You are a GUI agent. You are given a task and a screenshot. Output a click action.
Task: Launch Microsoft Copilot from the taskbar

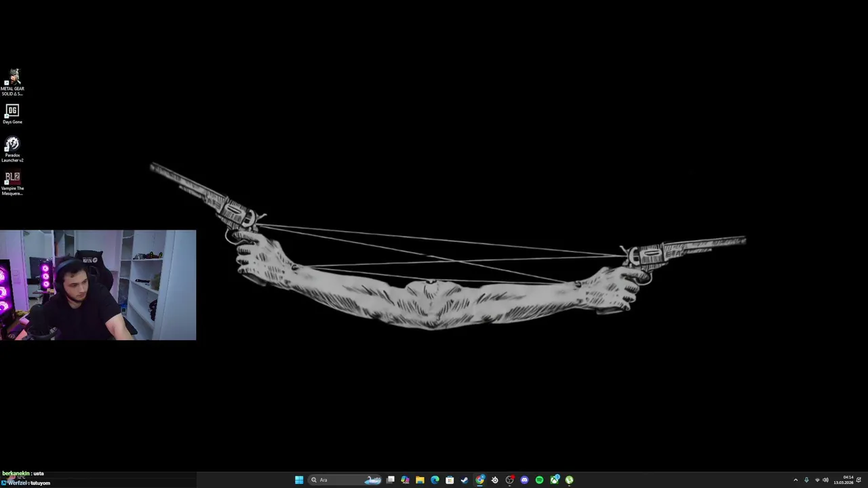405,480
